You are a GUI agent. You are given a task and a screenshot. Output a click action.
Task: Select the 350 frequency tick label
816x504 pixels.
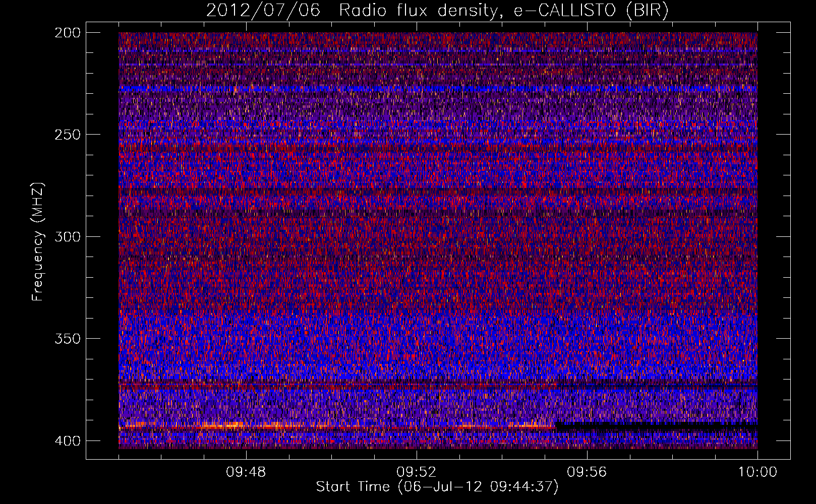[67, 338]
